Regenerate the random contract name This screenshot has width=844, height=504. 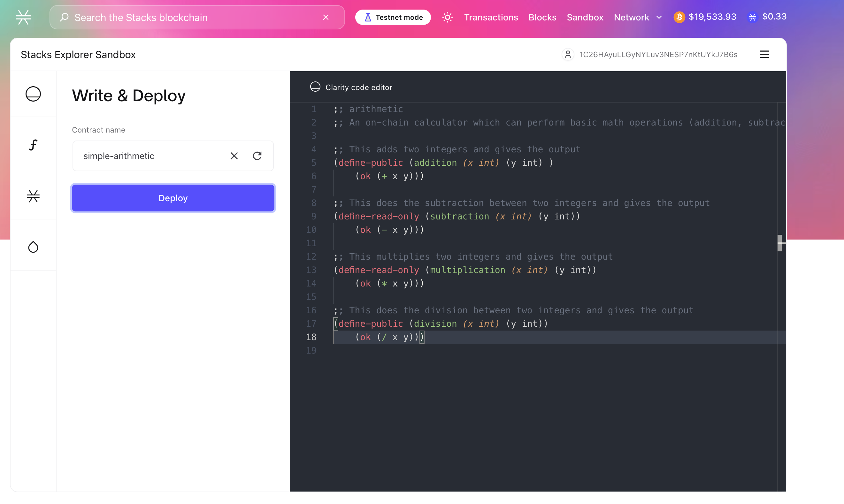tap(257, 156)
